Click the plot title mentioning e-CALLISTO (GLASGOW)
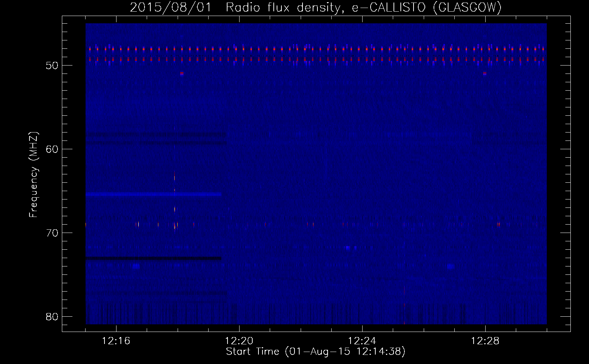The width and height of the screenshot is (589, 364). (x=316, y=7)
